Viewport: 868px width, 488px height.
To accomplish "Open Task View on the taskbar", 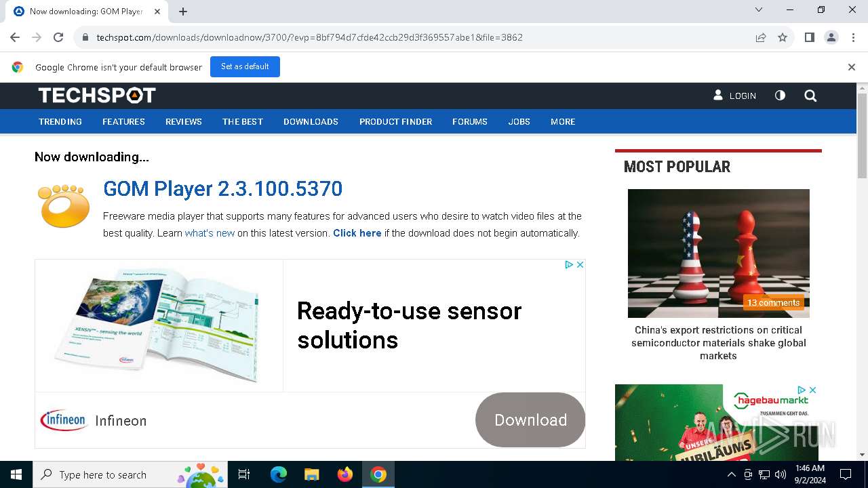I will pos(244,474).
